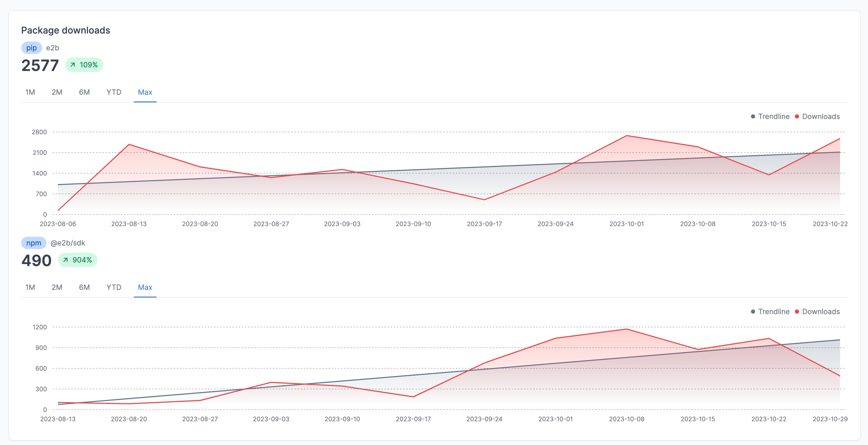Switch npm chart to the 6M range
The width and height of the screenshot is (868, 445).
click(84, 288)
